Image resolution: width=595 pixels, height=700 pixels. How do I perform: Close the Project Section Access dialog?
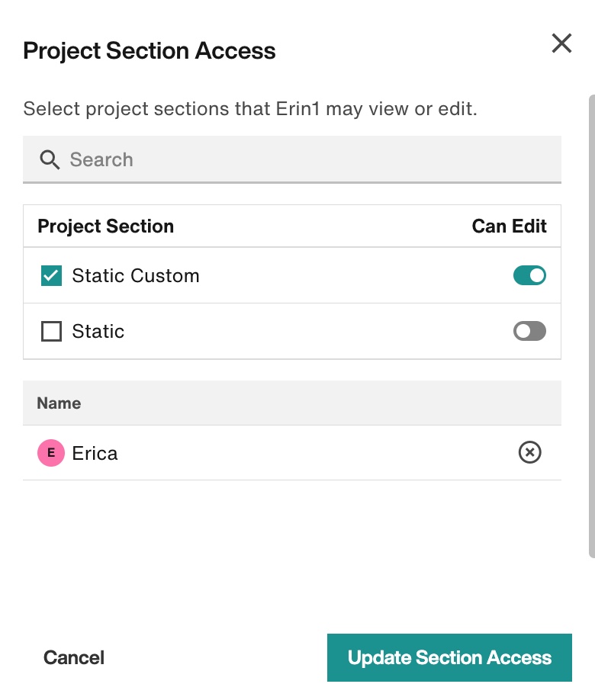tap(561, 43)
